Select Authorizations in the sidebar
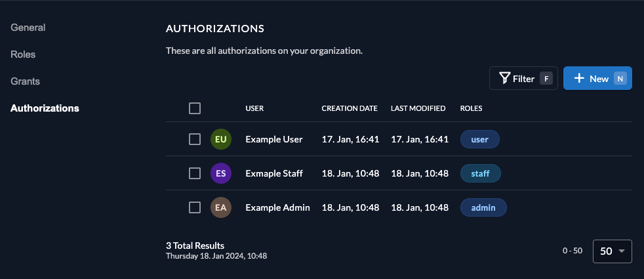The width and height of the screenshot is (644, 279). [45, 108]
